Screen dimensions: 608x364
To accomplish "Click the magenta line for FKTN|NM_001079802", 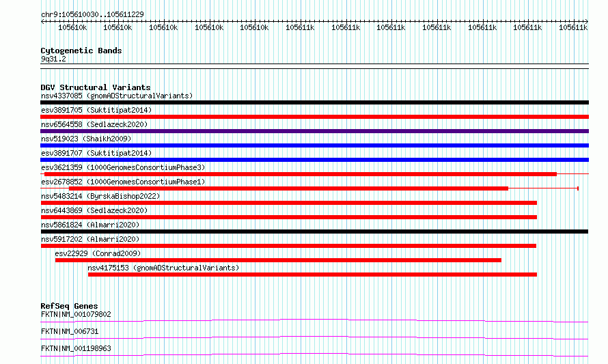I will [314, 320].
